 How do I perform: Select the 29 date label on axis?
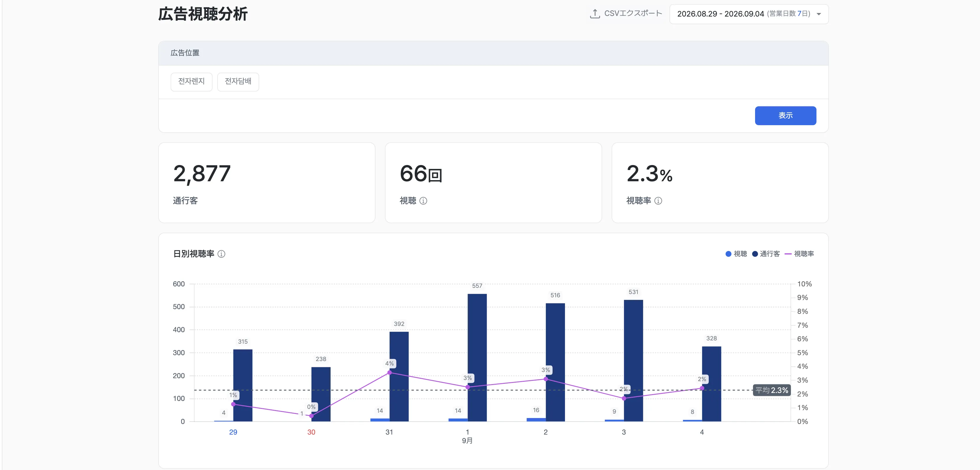click(233, 432)
